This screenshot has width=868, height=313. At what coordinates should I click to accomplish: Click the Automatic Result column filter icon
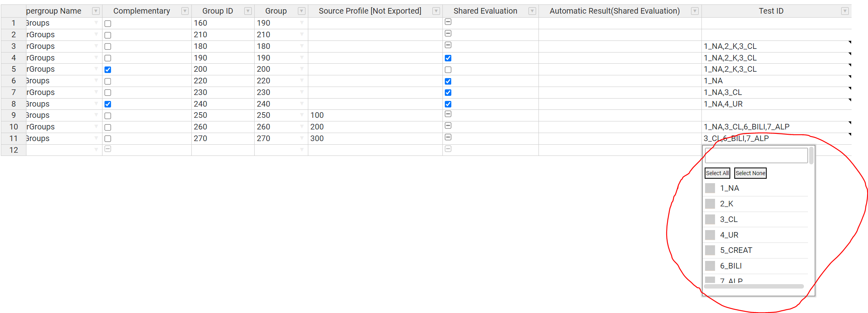click(x=695, y=11)
